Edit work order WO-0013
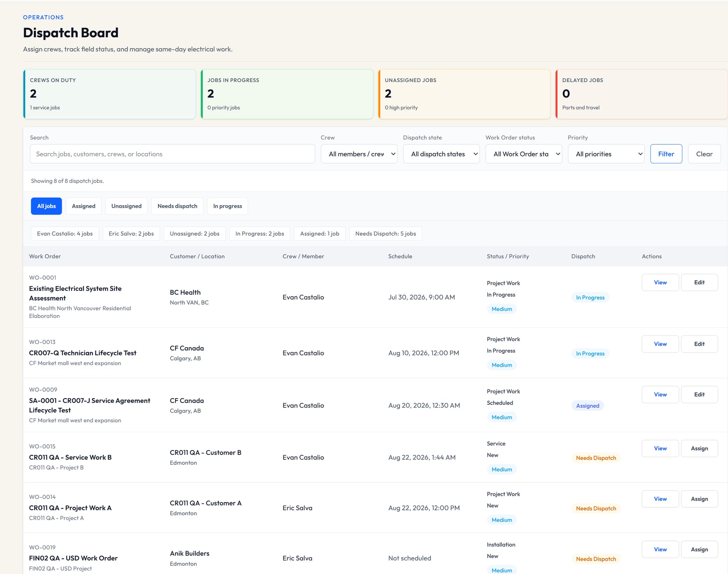Screen dimensions: 728x574 coord(699,344)
